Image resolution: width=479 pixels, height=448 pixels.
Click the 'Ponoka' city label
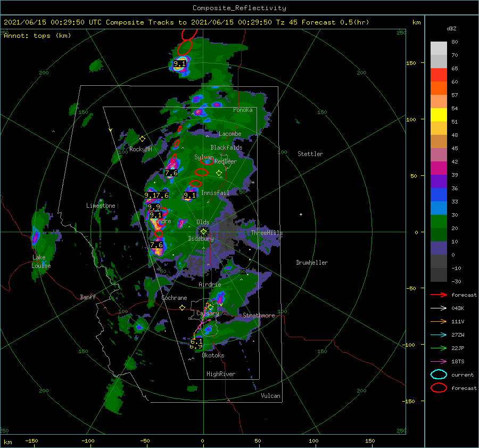tap(243, 110)
